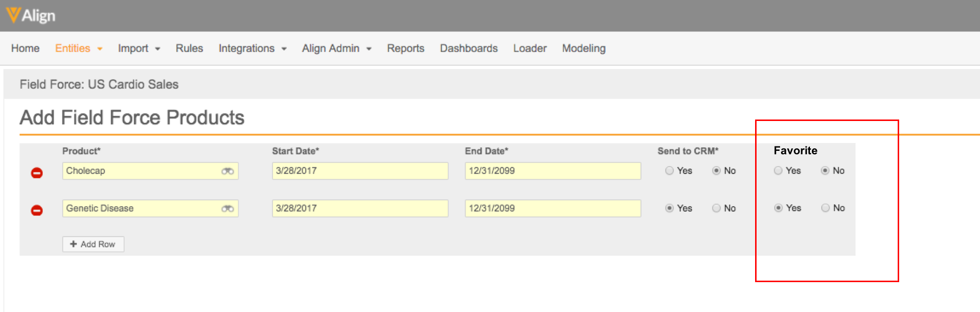Open product lookup binoculars for Genetic Disease
980x312 pixels.
point(227,209)
